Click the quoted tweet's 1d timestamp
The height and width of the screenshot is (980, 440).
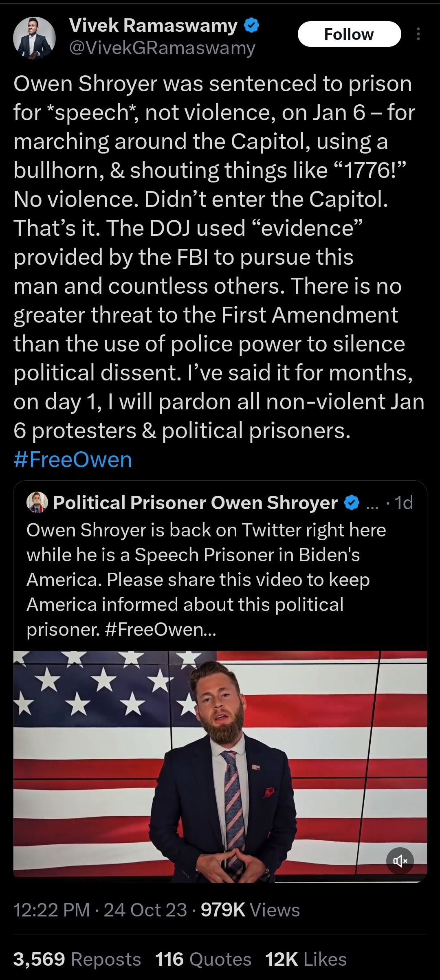(x=404, y=503)
